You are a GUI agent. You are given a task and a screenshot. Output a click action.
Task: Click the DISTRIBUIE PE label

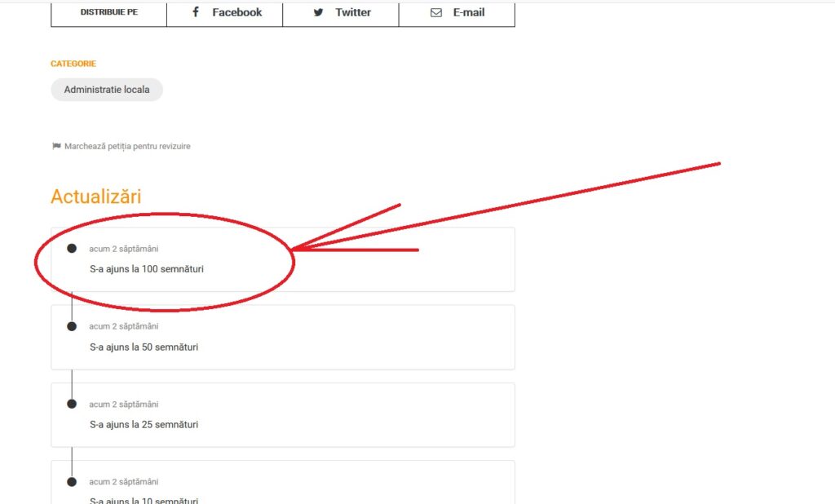[x=109, y=12]
